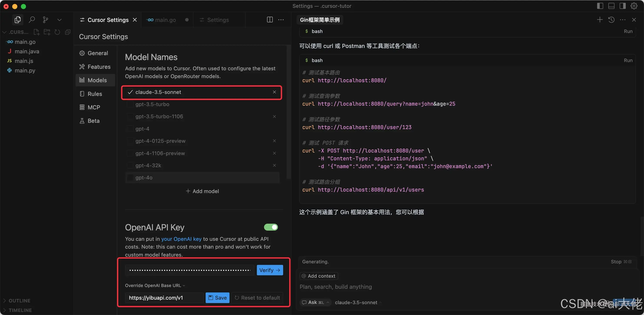Refresh the explorer file list

(57, 32)
